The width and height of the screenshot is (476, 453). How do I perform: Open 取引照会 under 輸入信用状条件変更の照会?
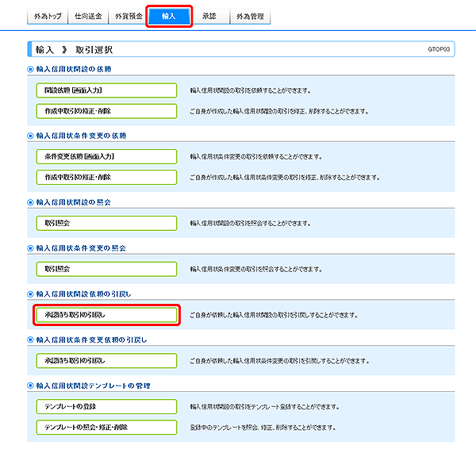pyautogui.click(x=106, y=269)
